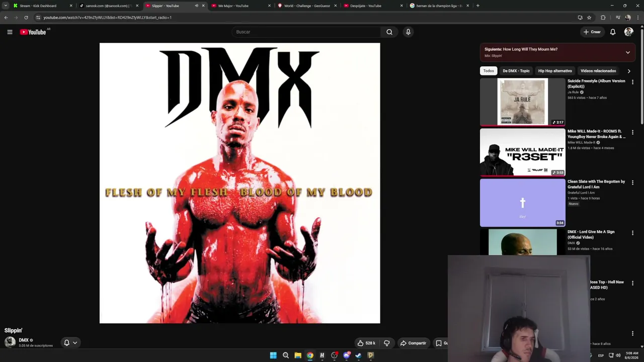Reload the current page
The height and width of the screenshot is (362, 644).
(26, 18)
